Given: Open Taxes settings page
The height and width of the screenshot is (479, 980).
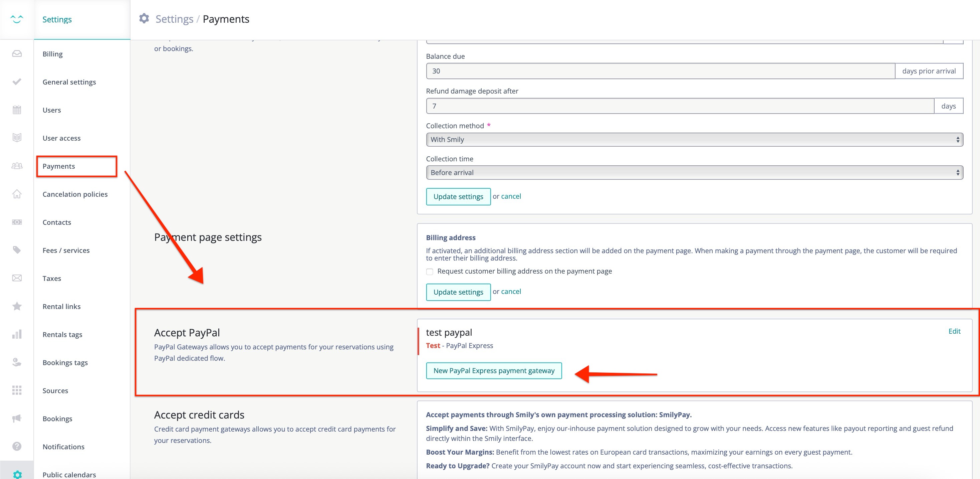Looking at the screenshot, I should click(52, 278).
